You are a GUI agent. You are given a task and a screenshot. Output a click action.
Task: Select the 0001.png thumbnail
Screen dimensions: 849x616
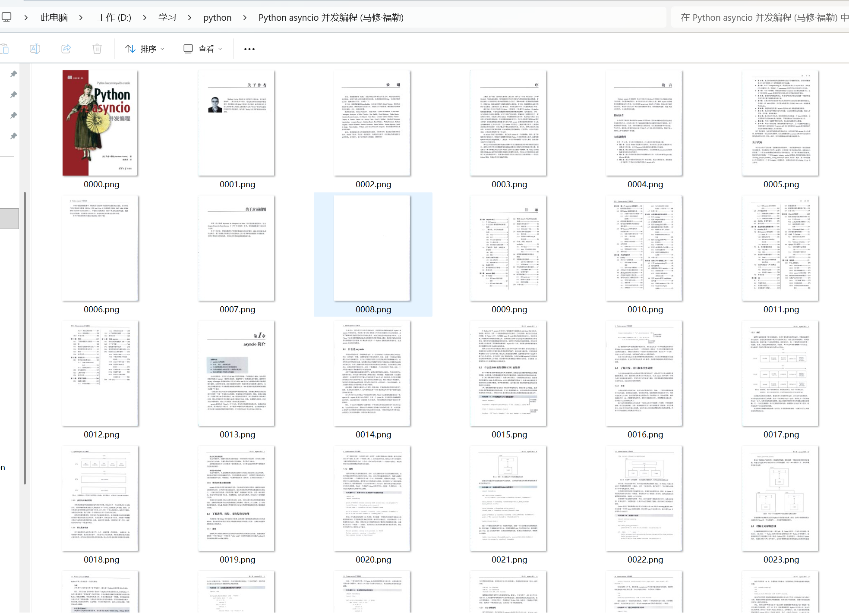[x=236, y=123]
